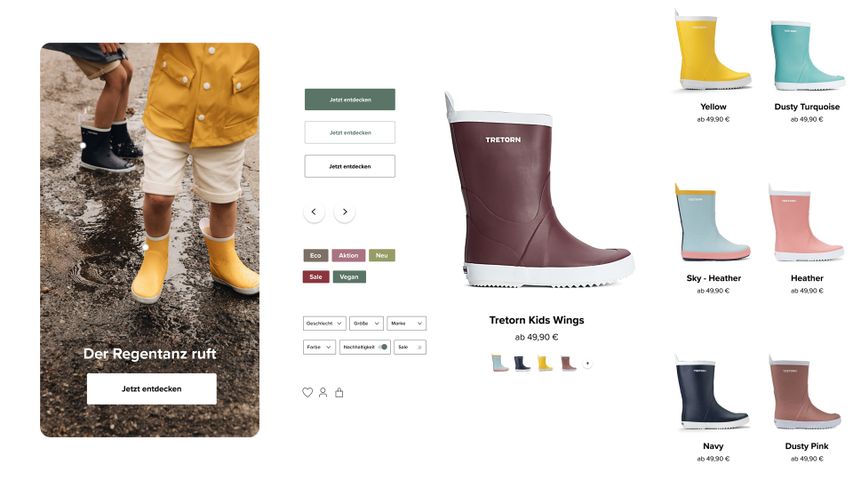Select the yellow boot mini thumbnail
Image resolution: width=853 pixels, height=480 pixels.
[545, 363]
